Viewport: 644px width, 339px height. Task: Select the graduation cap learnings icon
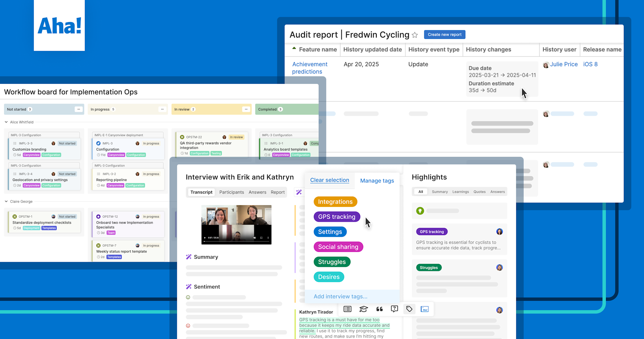(364, 309)
